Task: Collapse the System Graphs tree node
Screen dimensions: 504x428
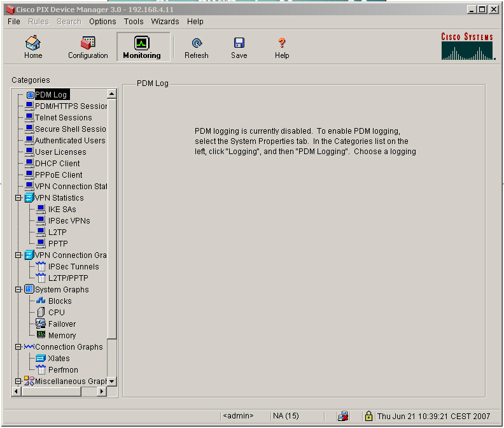Action: point(18,290)
